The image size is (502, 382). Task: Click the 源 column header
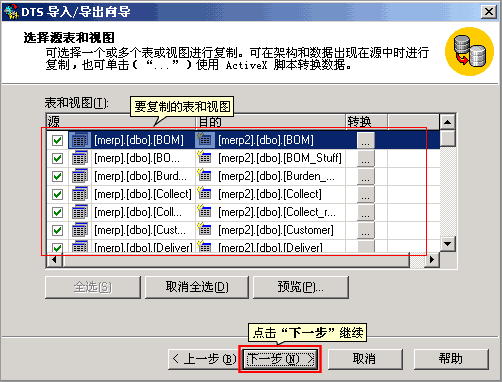[x=121, y=122]
